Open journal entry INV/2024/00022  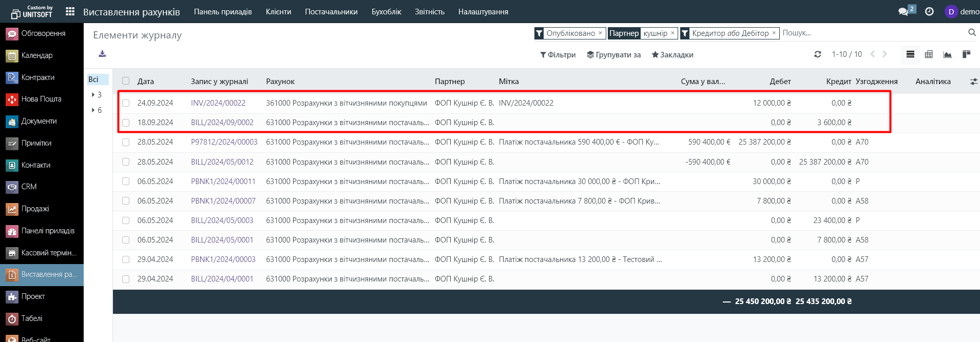coord(218,103)
